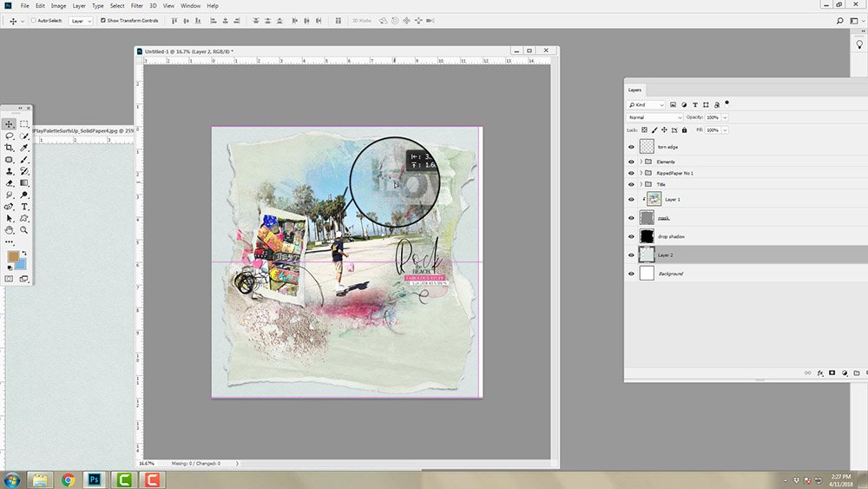The height and width of the screenshot is (489, 868).
Task: Open the File menu
Action: 25,5
